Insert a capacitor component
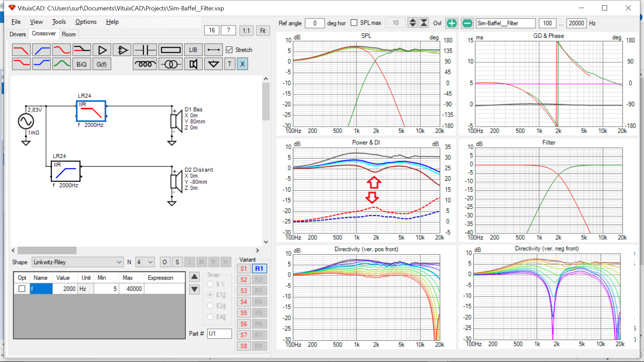 145,50
